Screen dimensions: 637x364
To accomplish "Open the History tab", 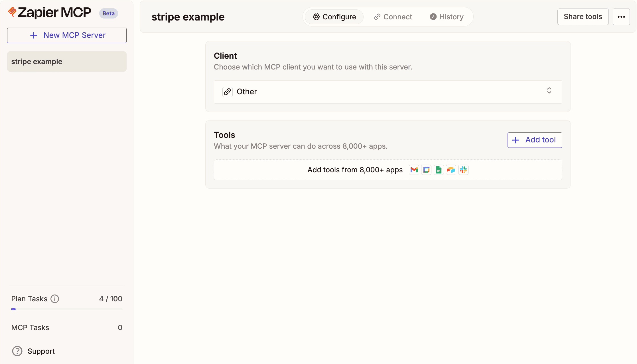I will click(x=447, y=17).
